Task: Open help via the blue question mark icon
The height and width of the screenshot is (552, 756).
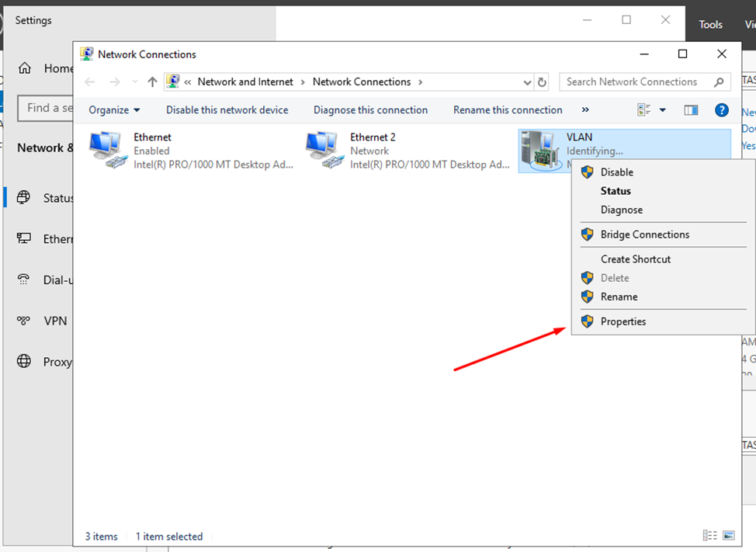Action: [x=721, y=109]
